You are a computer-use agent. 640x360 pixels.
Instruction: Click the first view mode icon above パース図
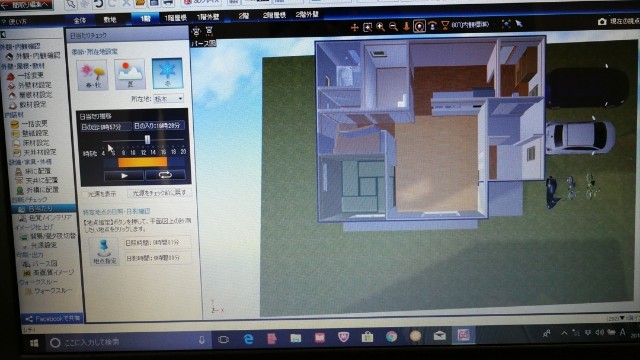coord(196,31)
